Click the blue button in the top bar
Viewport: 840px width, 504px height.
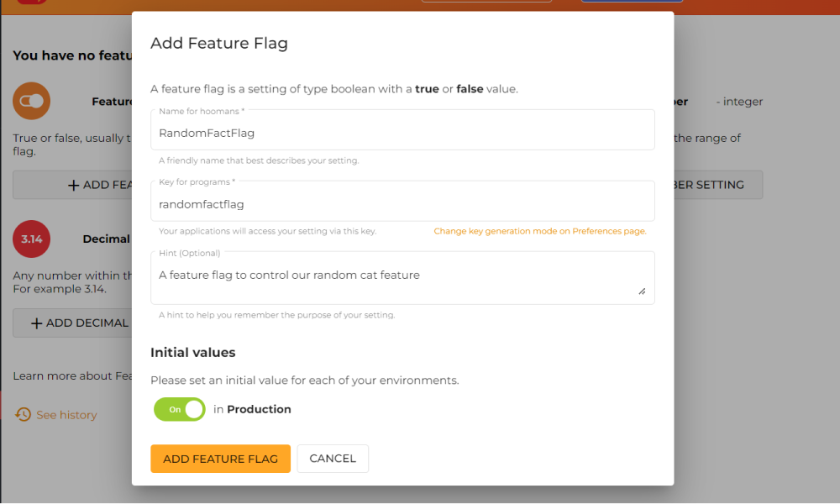(632, 3)
